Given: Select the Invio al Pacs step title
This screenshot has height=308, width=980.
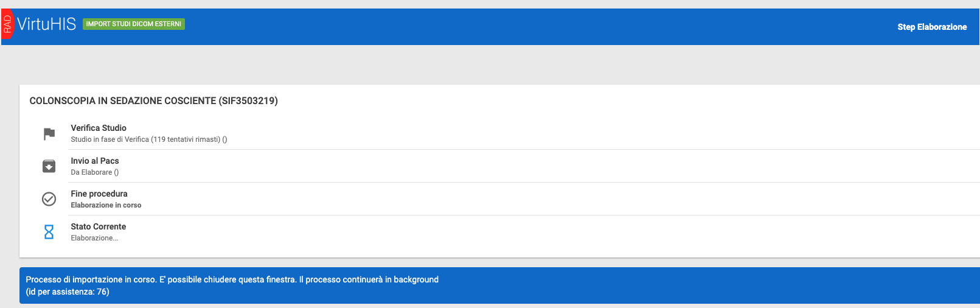Looking at the screenshot, I should tap(95, 161).
